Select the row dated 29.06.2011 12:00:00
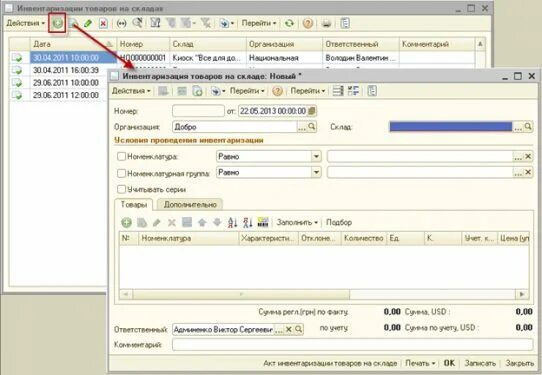This screenshot has width=542, height=375. coord(66,95)
